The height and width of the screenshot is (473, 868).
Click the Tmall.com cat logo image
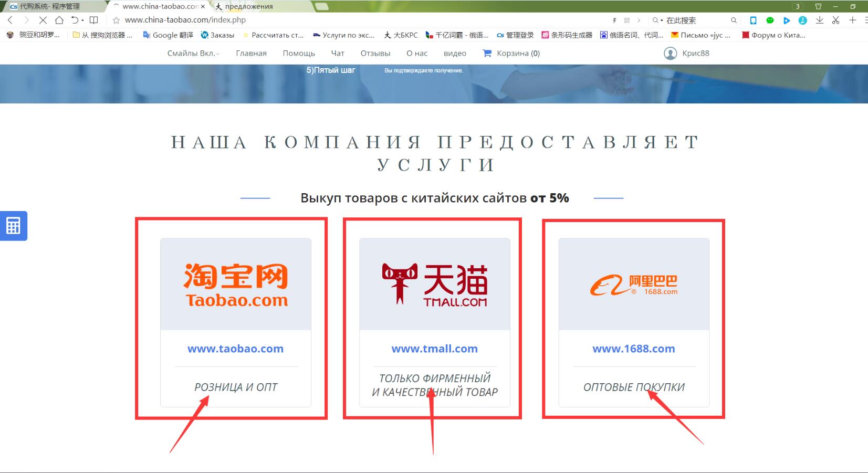click(x=435, y=285)
